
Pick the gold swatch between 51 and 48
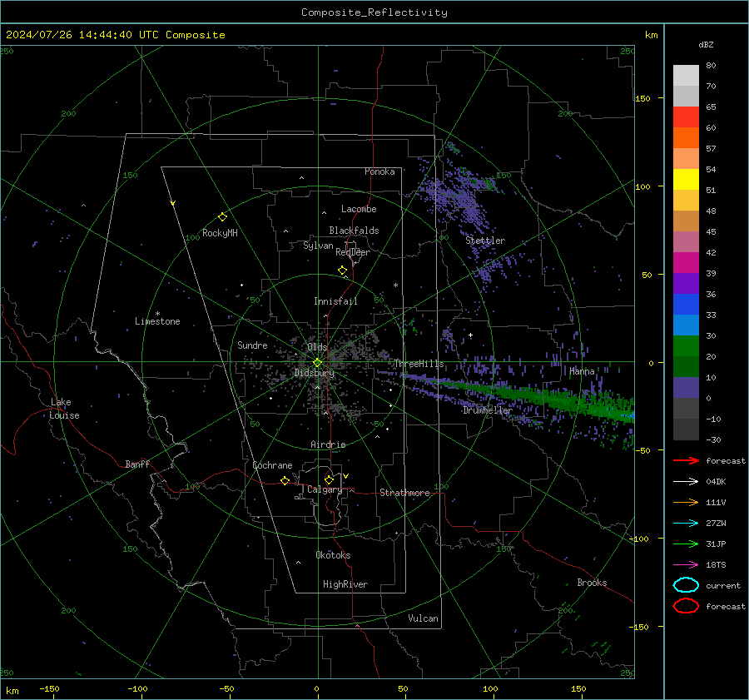[x=686, y=201]
